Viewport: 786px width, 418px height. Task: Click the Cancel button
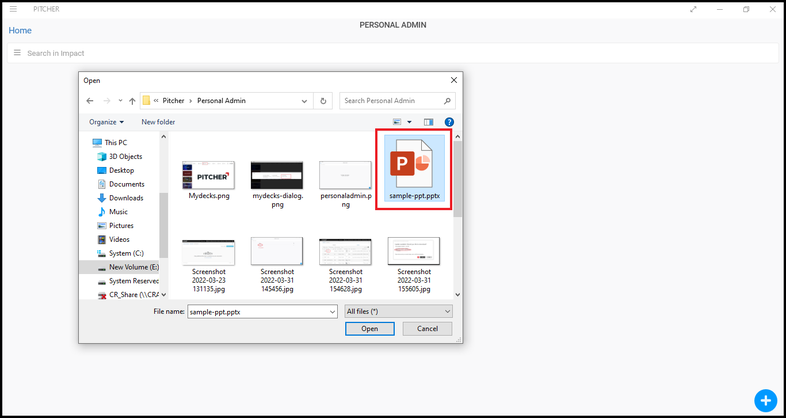(427, 329)
